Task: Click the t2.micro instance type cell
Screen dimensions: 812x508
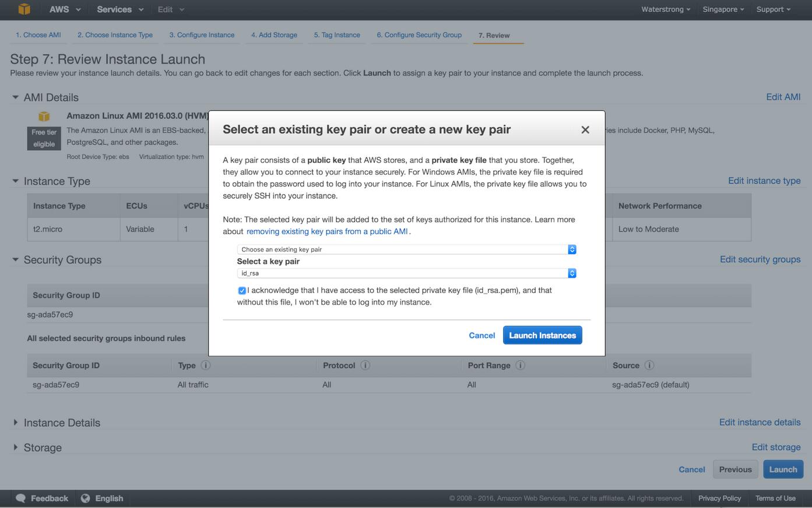Action: tap(73, 230)
